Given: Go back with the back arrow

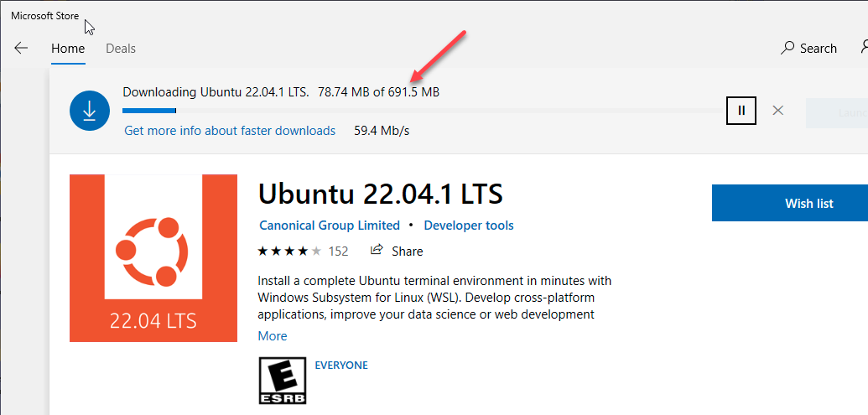Looking at the screenshot, I should (21, 49).
